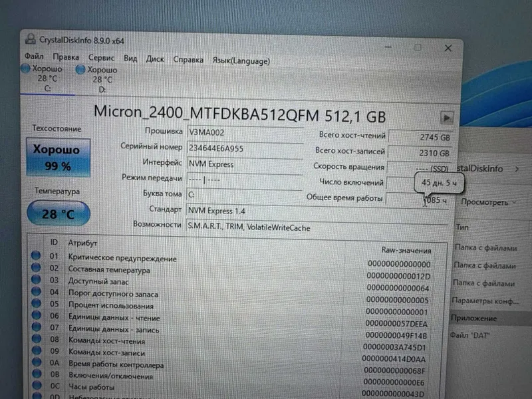
Task: Click the total host reads value 2745 GB
Action: pos(420,137)
